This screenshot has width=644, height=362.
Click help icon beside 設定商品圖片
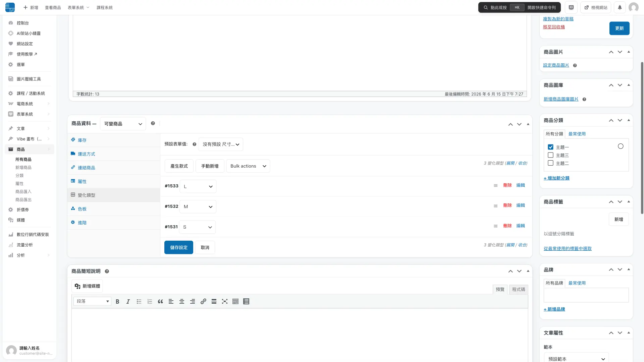pyautogui.click(x=575, y=65)
